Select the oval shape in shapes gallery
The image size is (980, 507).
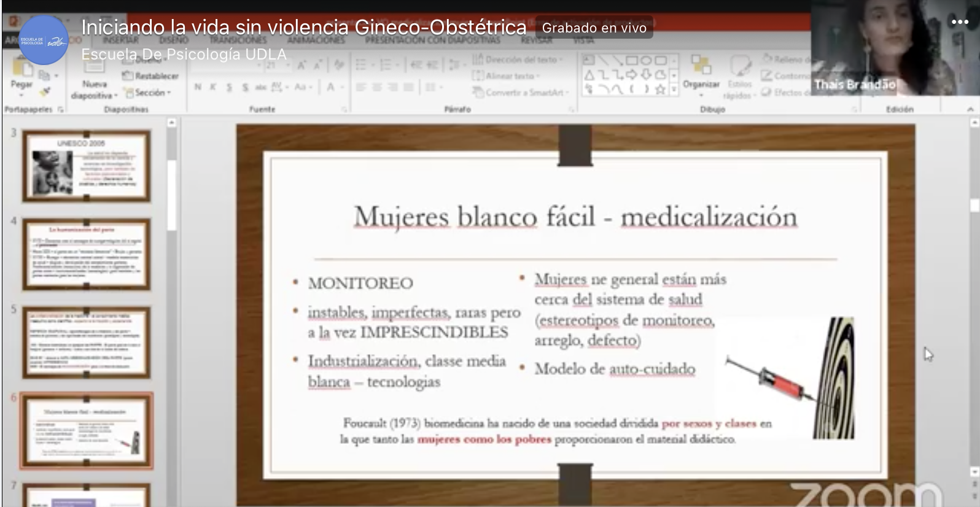click(646, 61)
